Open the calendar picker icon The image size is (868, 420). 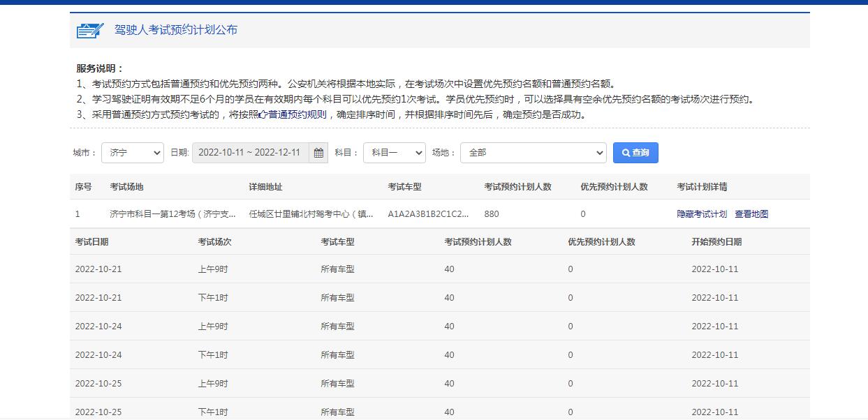click(x=318, y=152)
